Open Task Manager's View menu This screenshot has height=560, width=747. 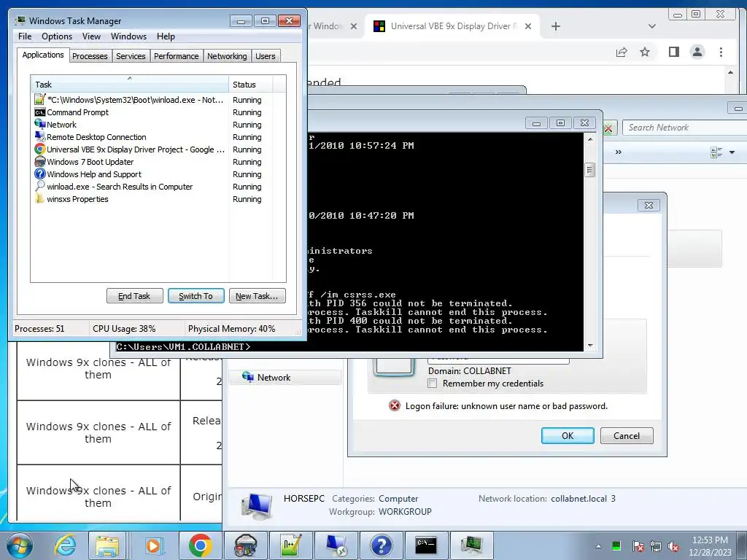coord(91,36)
